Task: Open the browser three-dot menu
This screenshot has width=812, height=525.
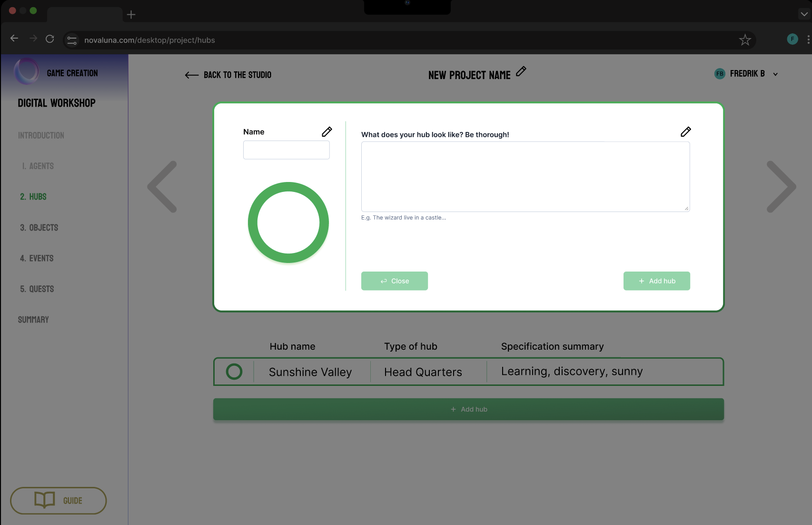Action: (808, 40)
